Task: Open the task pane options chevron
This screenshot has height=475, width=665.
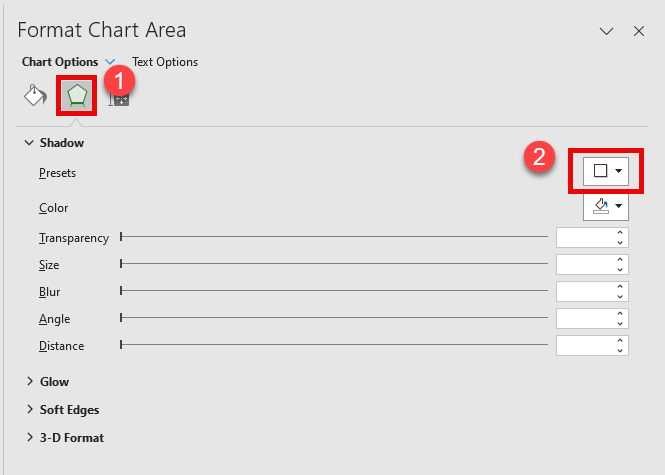Action: click(606, 31)
